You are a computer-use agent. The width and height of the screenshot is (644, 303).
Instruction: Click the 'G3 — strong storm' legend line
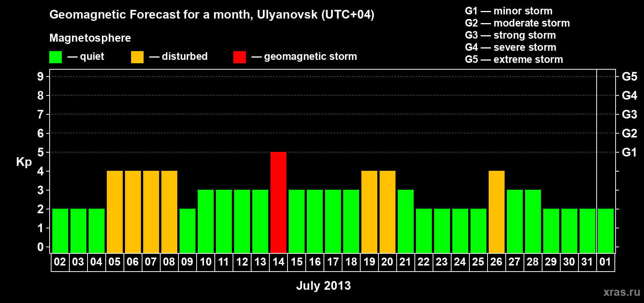511,35
